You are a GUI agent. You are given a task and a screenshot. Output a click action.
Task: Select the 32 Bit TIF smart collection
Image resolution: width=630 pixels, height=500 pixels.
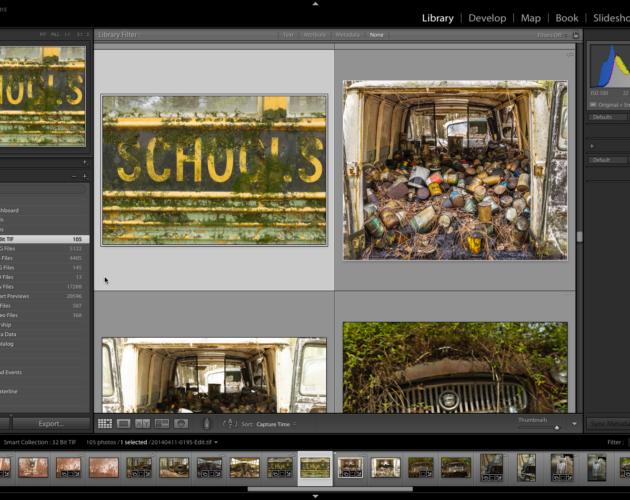pyautogui.click(x=45, y=239)
